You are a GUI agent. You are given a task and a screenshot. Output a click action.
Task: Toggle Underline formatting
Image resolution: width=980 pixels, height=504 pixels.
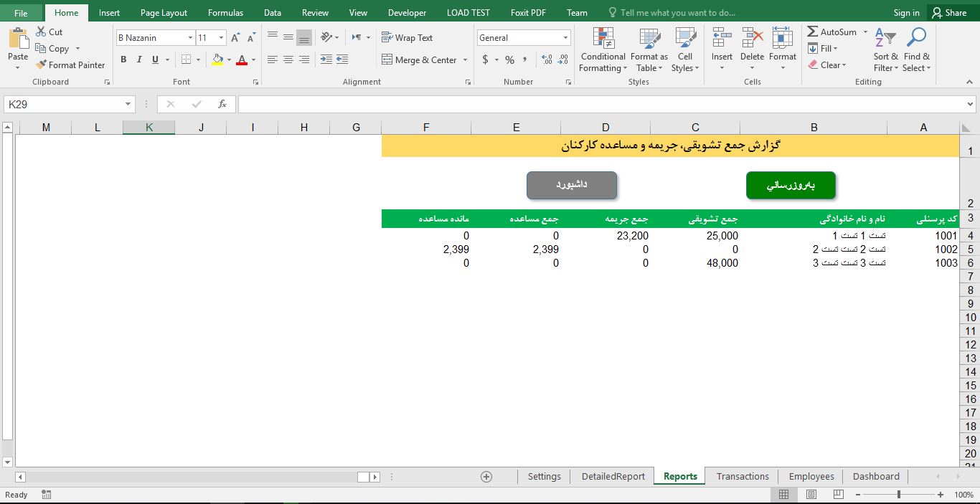point(155,60)
